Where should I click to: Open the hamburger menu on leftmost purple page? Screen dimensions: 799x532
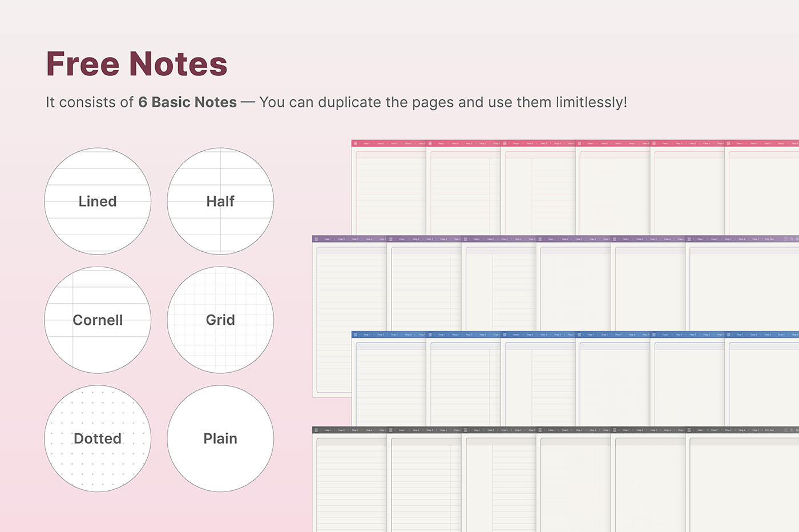click(316, 239)
